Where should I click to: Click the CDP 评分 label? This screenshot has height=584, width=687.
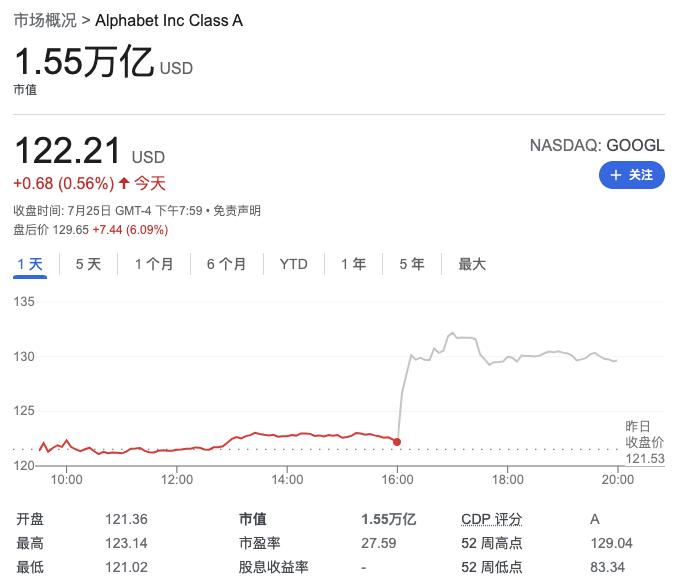[x=491, y=519]
